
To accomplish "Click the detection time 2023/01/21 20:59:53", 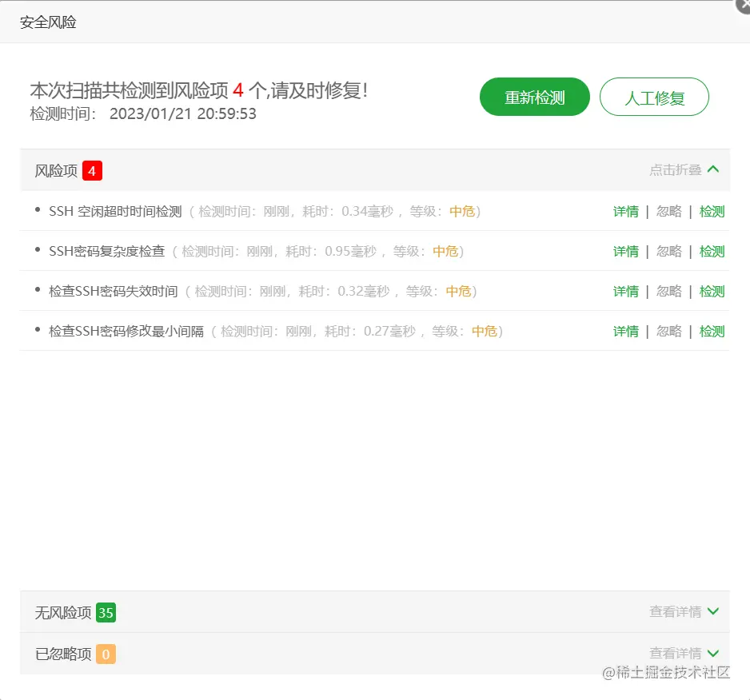I will coord(183,113).
